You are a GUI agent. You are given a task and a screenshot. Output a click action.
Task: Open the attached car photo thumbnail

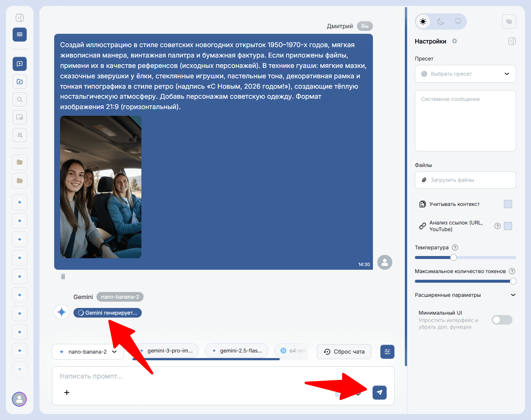click(x=101, y=187)
